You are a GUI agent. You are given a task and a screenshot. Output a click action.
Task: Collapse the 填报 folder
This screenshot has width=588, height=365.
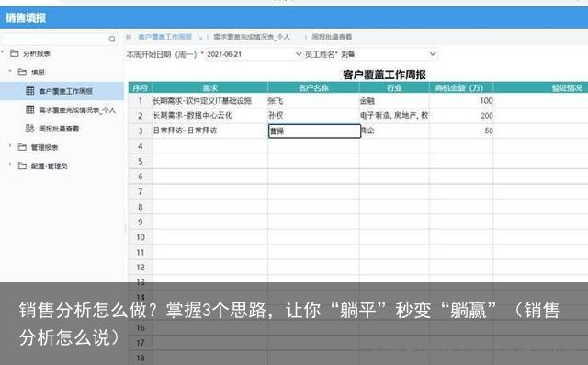[10, 72]
